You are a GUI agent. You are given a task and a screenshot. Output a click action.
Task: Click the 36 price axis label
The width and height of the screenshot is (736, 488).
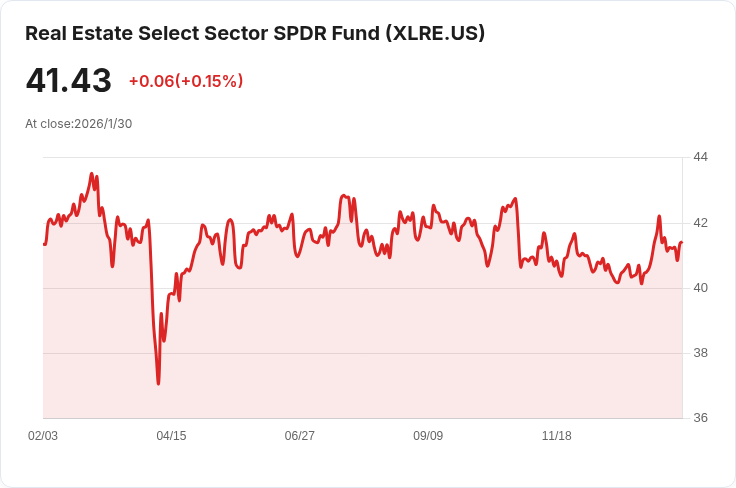pos(700,418)
